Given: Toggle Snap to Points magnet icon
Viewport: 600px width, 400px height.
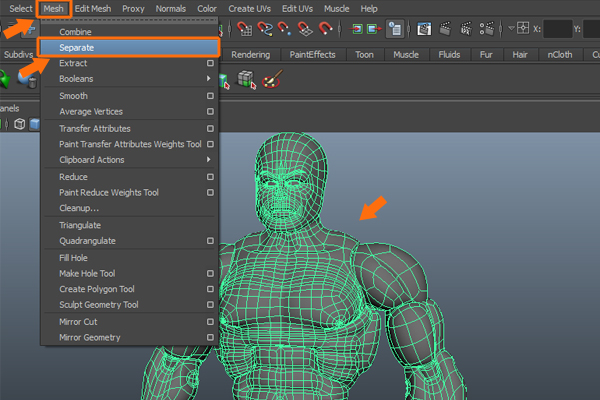Looking at the screenshot, I should click(x=285, y=29).
